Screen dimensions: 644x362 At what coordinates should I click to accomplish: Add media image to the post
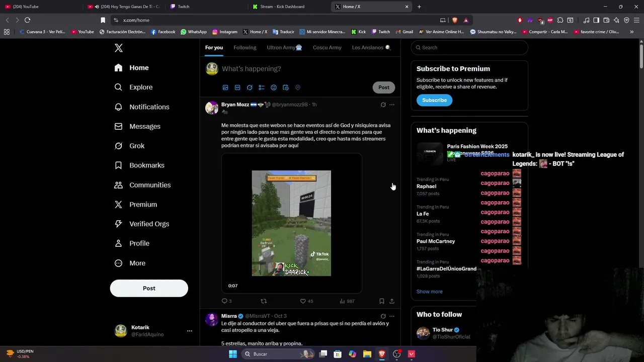225,87
